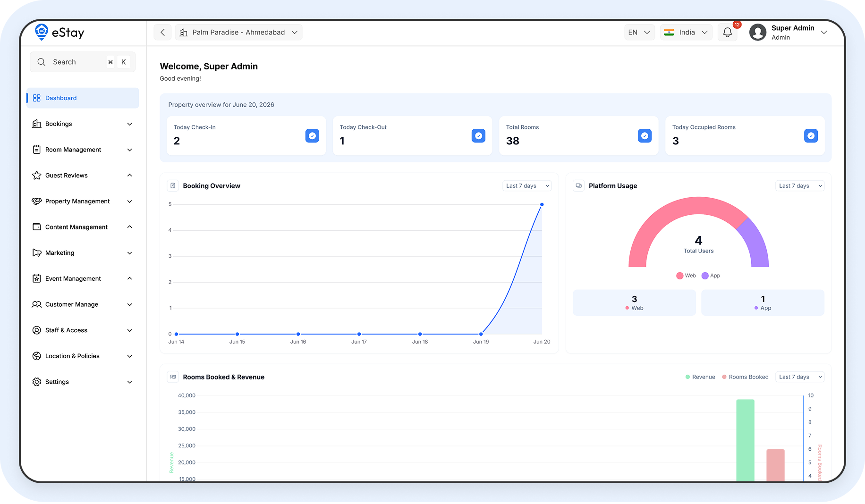Open Platform Usage Last 7 days dropdown
Viewport: 865px width, 504px height.
[800, 186]
